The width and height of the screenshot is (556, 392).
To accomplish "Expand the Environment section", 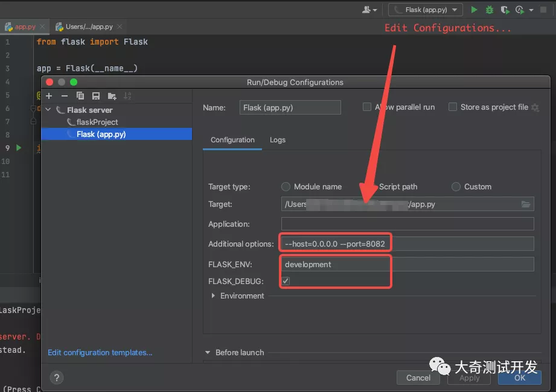I will point(213,296).
